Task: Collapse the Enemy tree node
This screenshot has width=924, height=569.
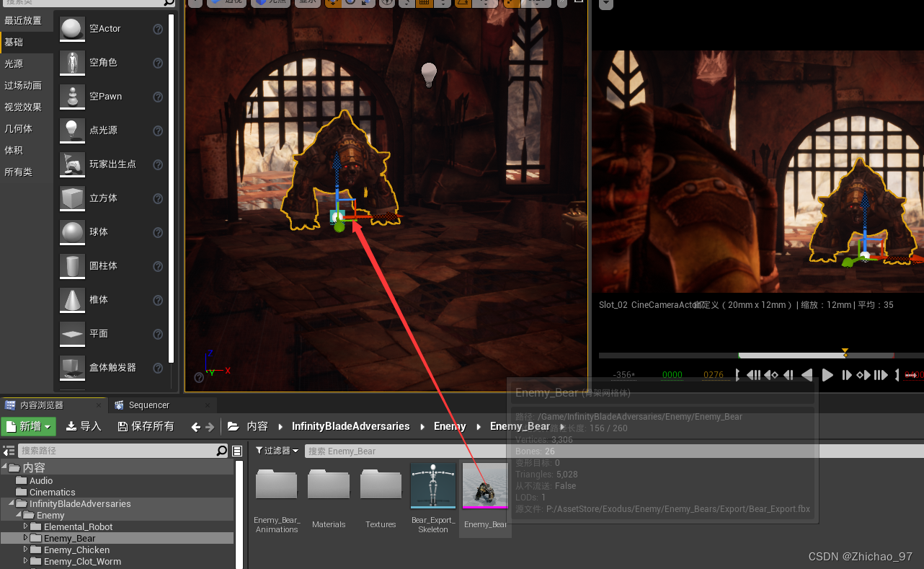Action: point(19,515)
